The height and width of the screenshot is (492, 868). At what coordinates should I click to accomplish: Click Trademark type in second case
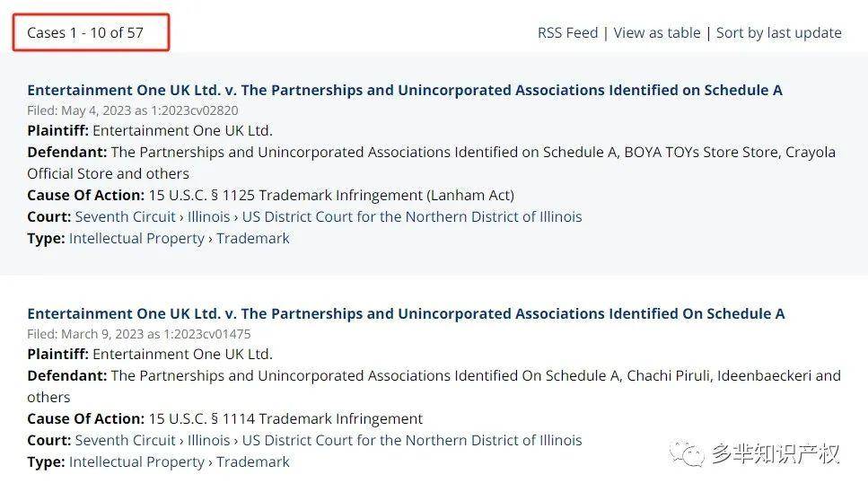pos(253,462)
